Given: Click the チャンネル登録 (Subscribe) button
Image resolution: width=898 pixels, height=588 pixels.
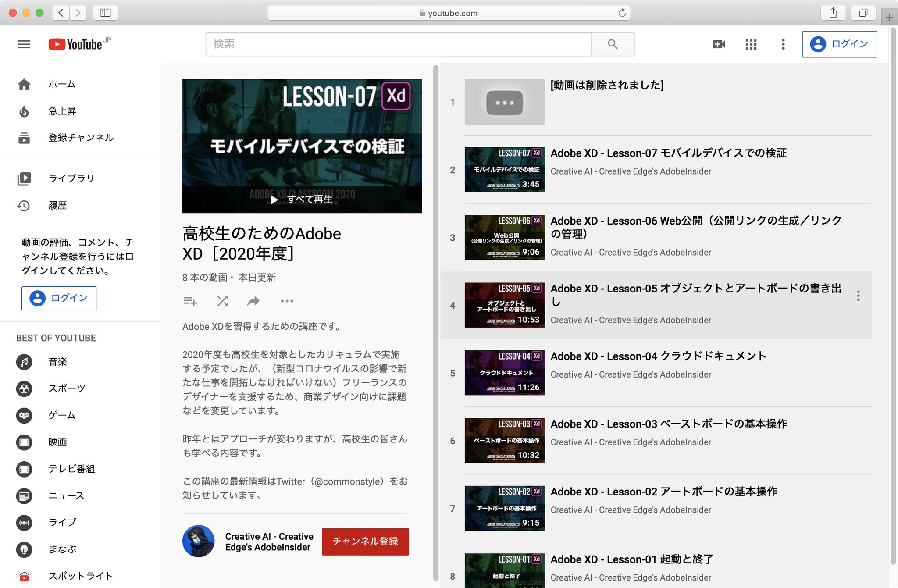Looking at the screenshot, I should (x=365, y=542).
